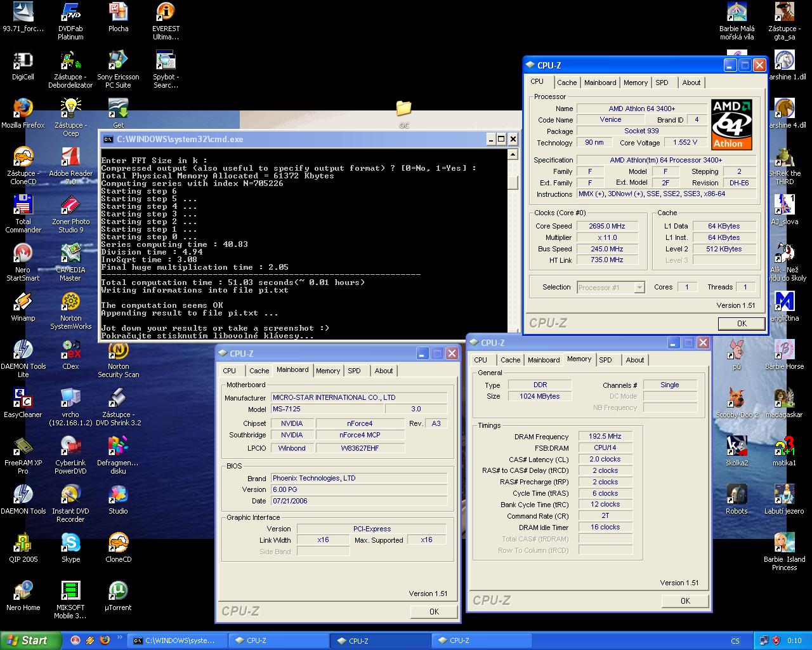Open the madagaskar desktop icon

click(x=784, y=403)
